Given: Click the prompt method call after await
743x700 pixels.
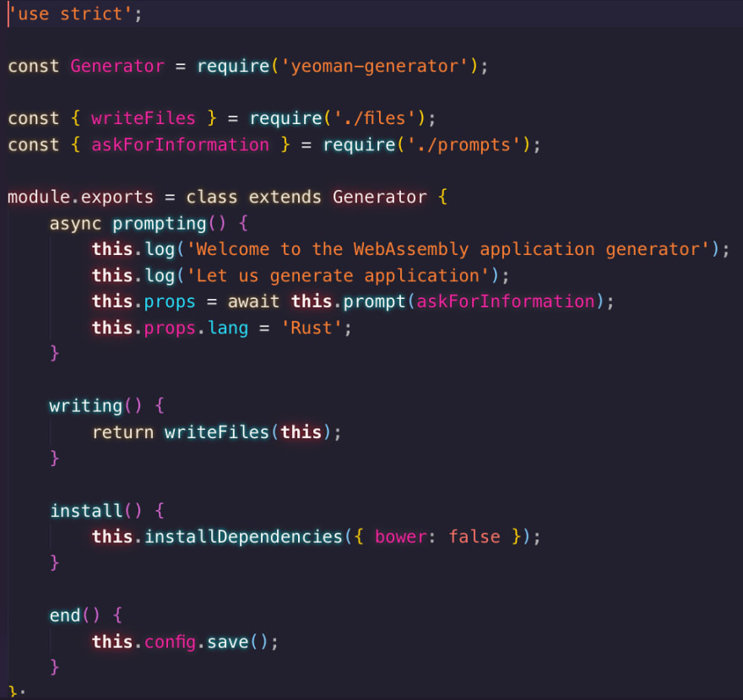Looking at the screenshot, I should point(374,302).
